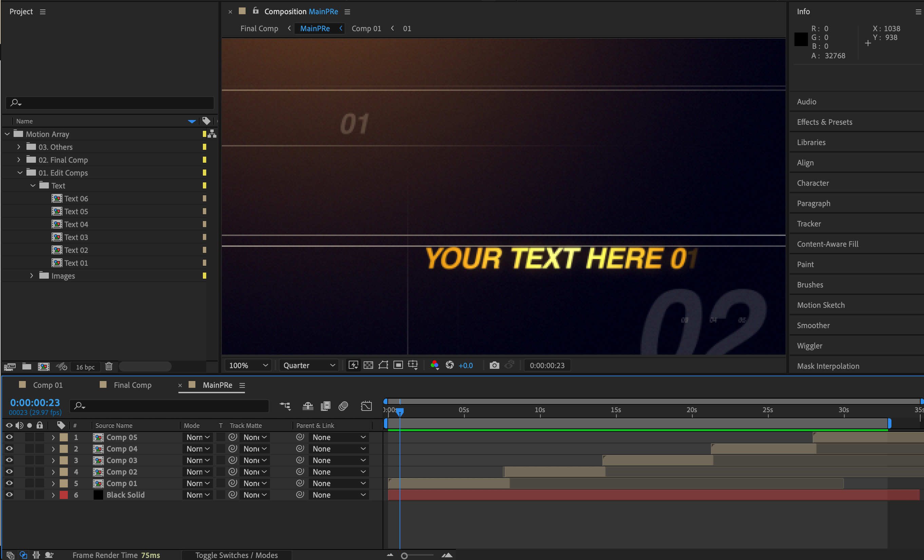The height and width of the screenshot is (560, 924).
Task: Take a snapshot with camera icon
Action: click(494, 365)
